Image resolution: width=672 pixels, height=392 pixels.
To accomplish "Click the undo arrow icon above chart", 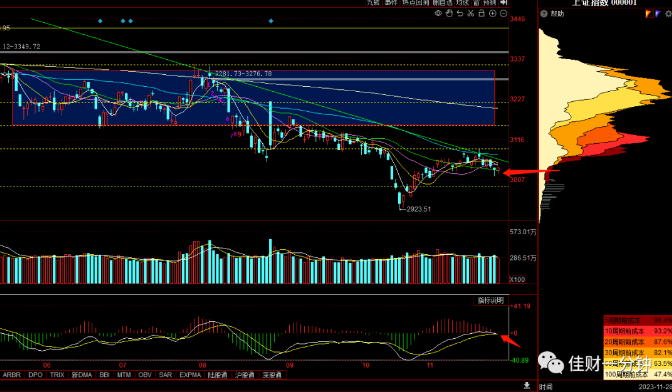I will click(460, 13).
